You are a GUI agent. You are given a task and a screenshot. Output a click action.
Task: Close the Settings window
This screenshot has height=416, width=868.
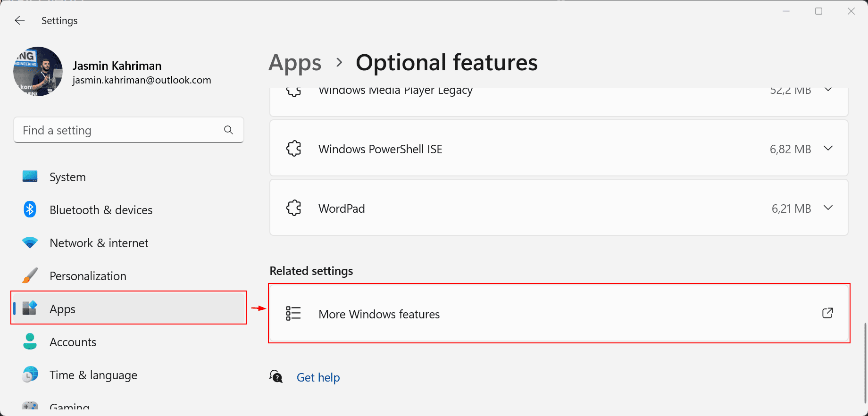(851, 11)
